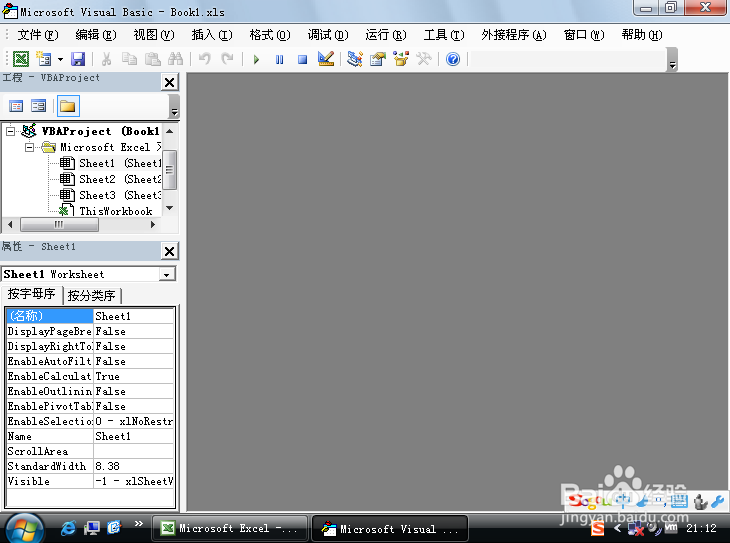
Task: Switch to Microsoft Excel taskbar button
Action: [x=230, y=529]
